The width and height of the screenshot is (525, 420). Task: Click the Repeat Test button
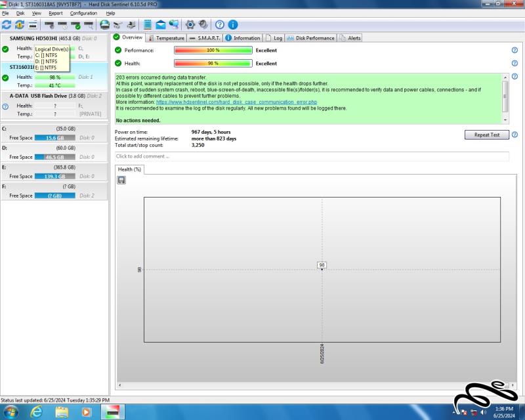pos(487,135)
